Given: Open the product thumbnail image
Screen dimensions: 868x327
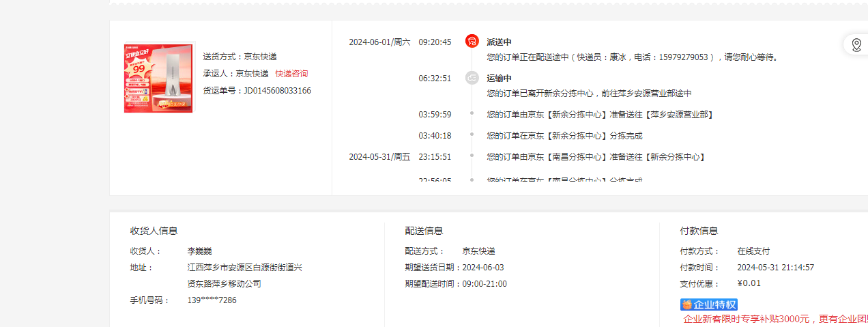Looking at the screenshot, I should click(x=158, y=78).
